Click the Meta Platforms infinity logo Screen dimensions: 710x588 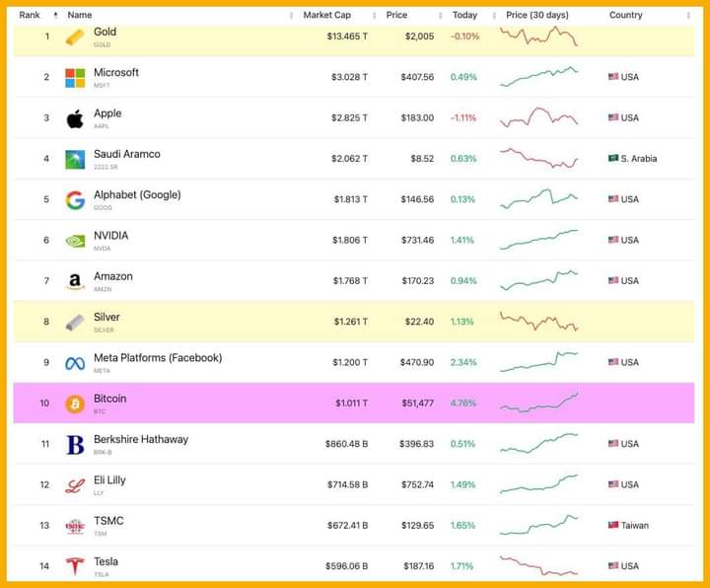coord(75,363)
